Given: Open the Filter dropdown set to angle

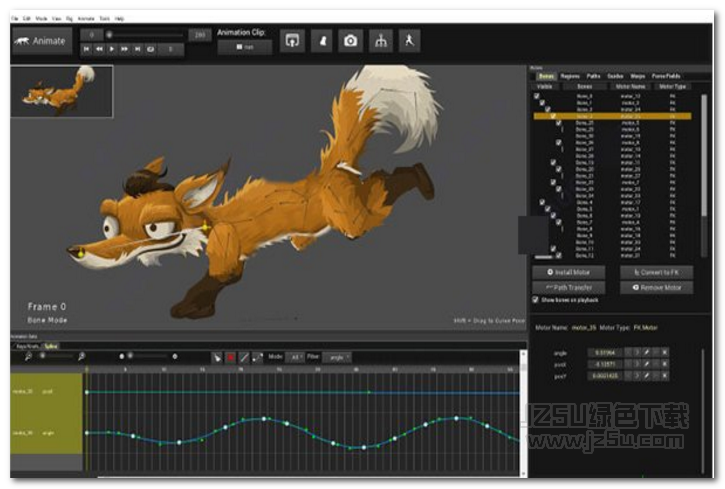Looking at the screenshot, I should [x=338, y=357].
